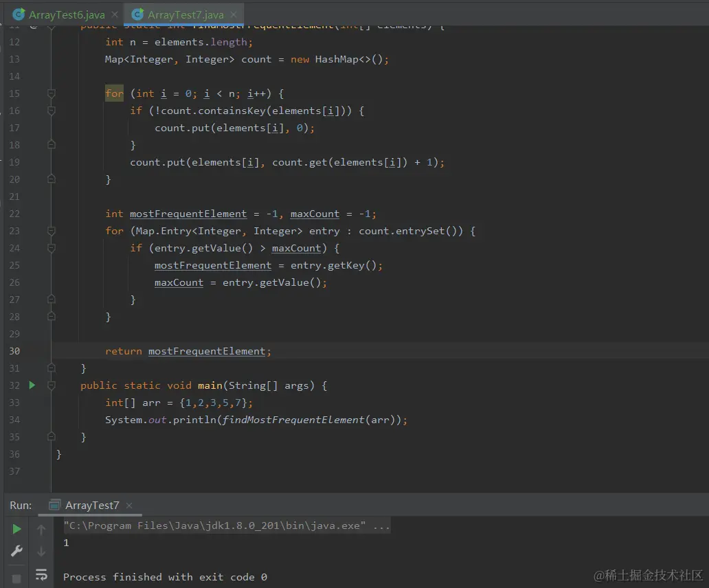
Task: Close the ArrayTest7.java tab
Action: point(234,14)
